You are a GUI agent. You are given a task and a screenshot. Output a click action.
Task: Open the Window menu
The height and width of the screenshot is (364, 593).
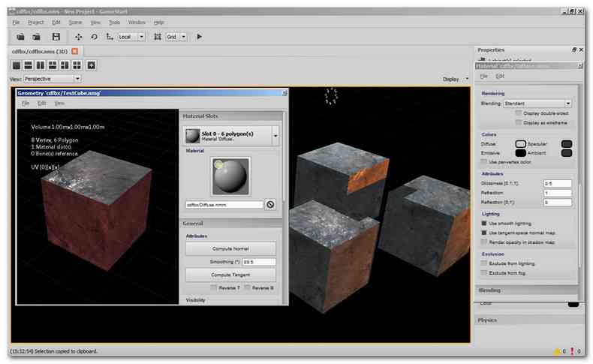137,23
